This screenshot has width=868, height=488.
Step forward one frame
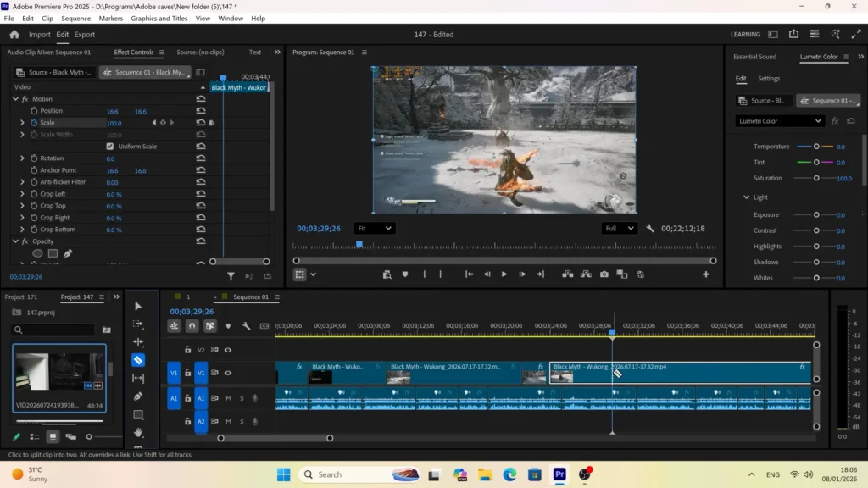click(x=522, y=274)
